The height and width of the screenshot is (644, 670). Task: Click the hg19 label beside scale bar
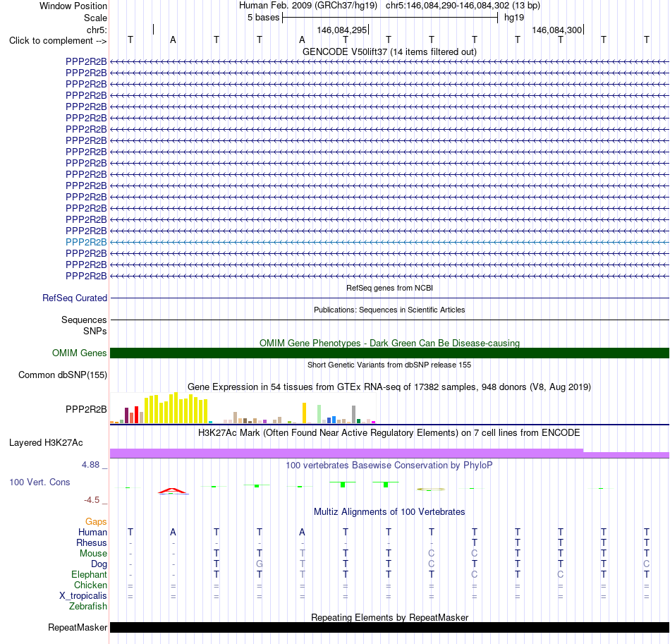tap(514, 18)
